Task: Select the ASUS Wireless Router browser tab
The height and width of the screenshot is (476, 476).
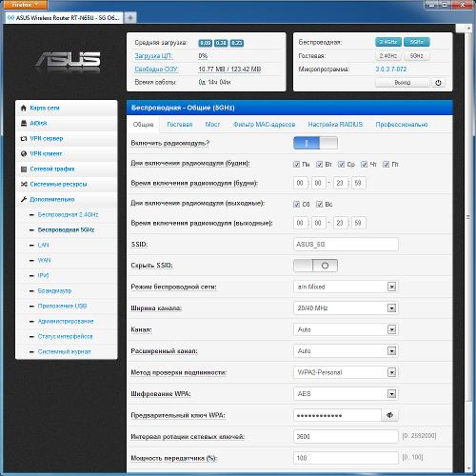Action: tap(65, 18)
